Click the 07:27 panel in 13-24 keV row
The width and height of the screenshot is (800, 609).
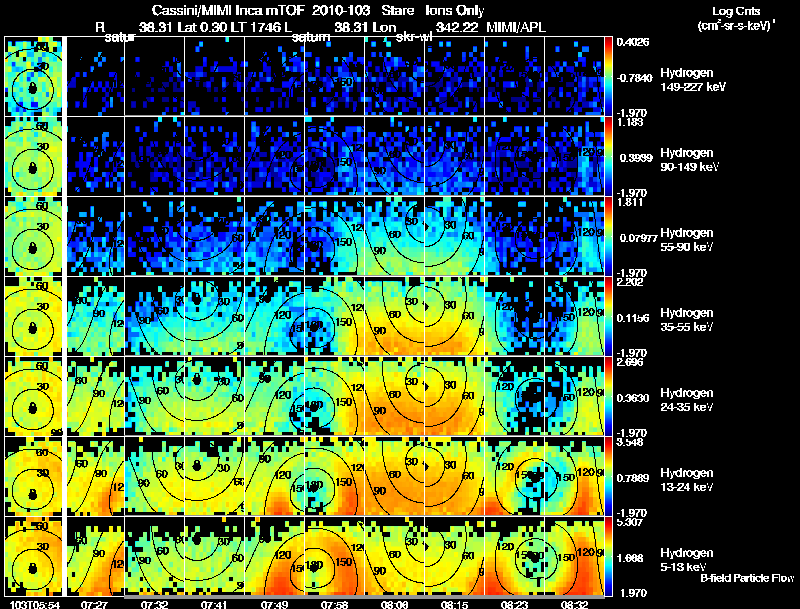(95, 476)
